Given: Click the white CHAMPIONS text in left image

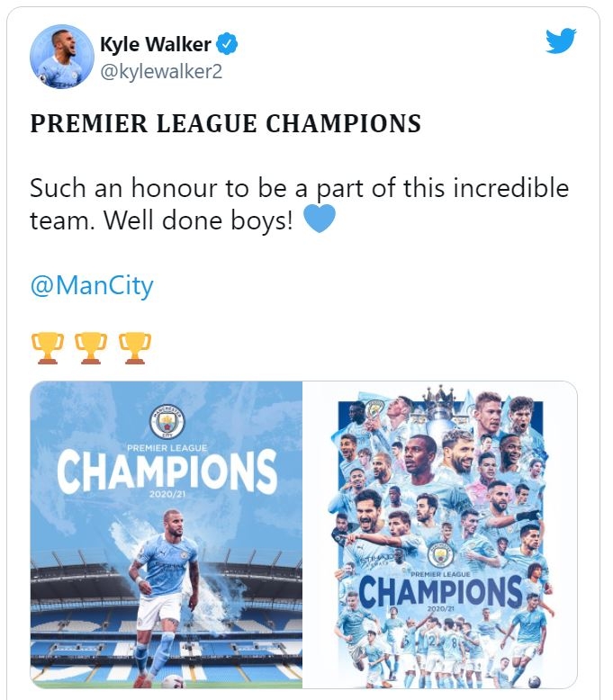Looking at the screenshot, I should (x=167, y=472).
